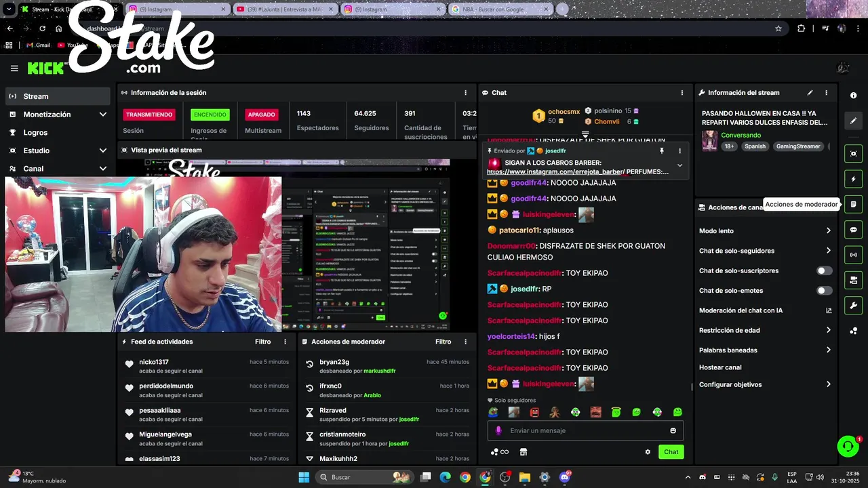Viewport: 868px width, 488px height.
Task: Switch to the YouTube LaJunta tab
Action: pos(283,9)
